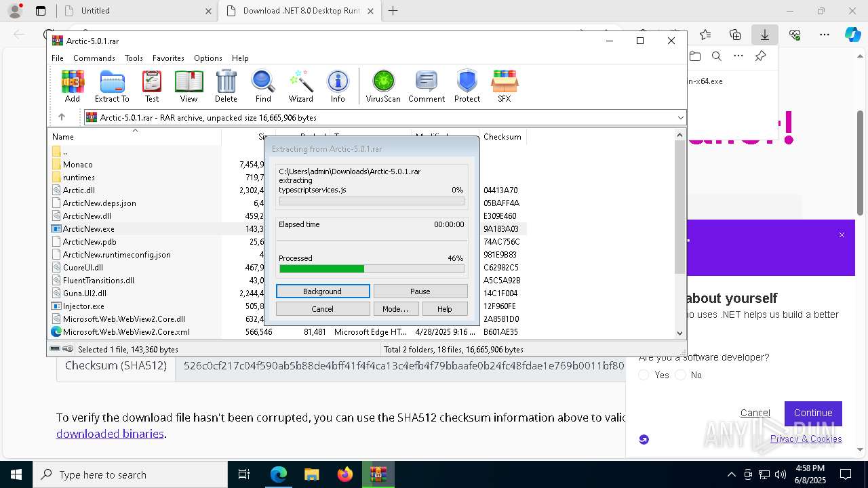This screenshot has width=868, height=488.
Task: Switch to Download .NET 8.0 Desktop Runtime tab
Action: (x=299, y=11)
